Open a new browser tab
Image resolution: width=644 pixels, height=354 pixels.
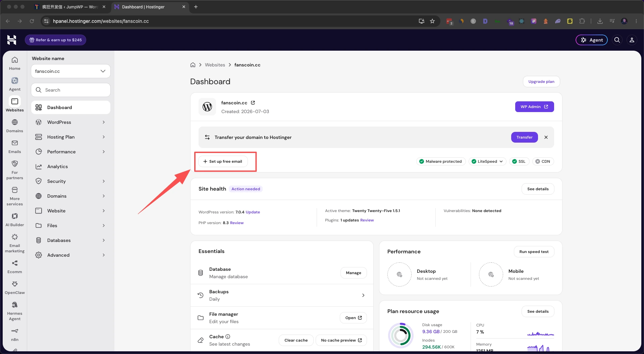(196, 7)
